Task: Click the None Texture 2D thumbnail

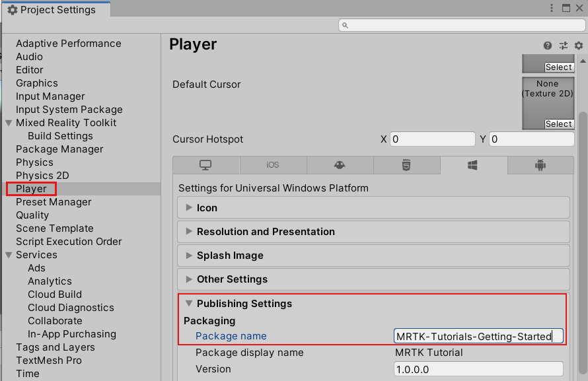Action: point(548,96)
